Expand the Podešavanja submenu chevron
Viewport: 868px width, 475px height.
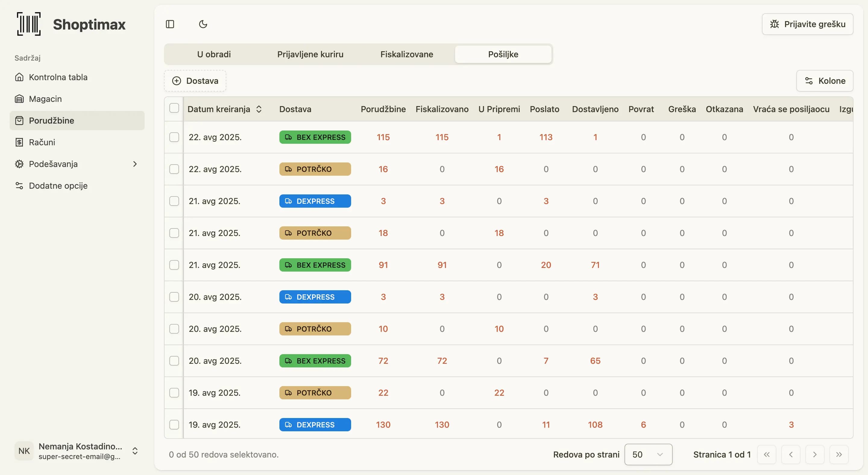(x=135, y=164)
